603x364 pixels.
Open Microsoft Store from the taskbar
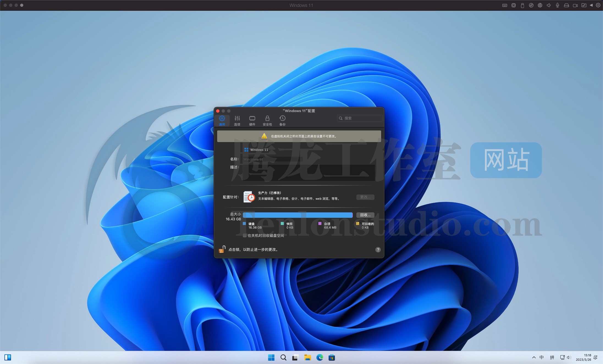[332, 357]
